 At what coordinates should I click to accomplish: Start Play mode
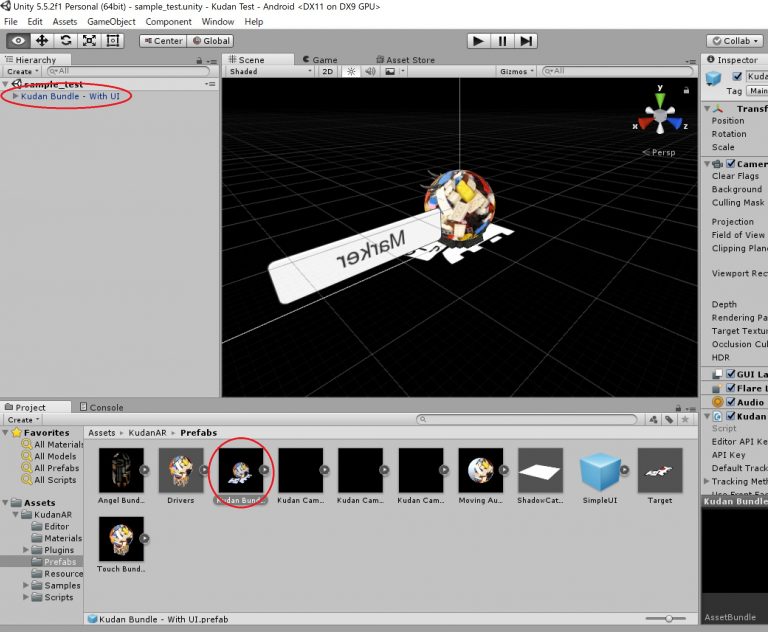tap(479, 41)
